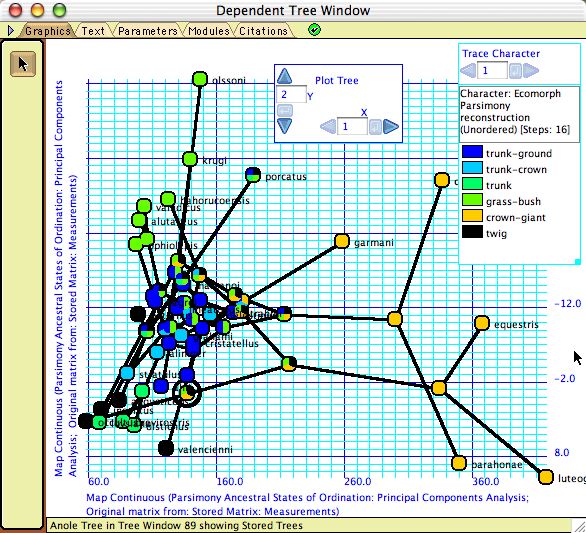
Task: Click the circled node near valencienni branch
Action: pyautogui.click(x=186, y=392)
